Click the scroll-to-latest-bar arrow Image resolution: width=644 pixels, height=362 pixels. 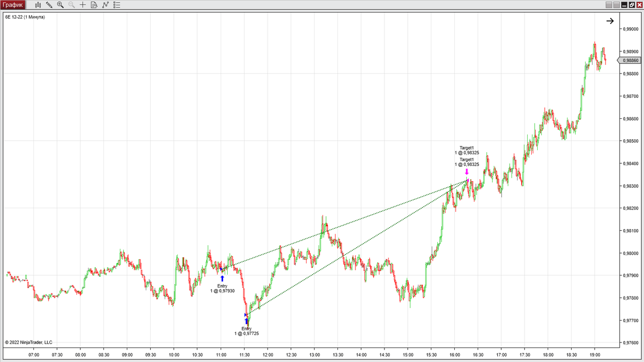[610, 21]
